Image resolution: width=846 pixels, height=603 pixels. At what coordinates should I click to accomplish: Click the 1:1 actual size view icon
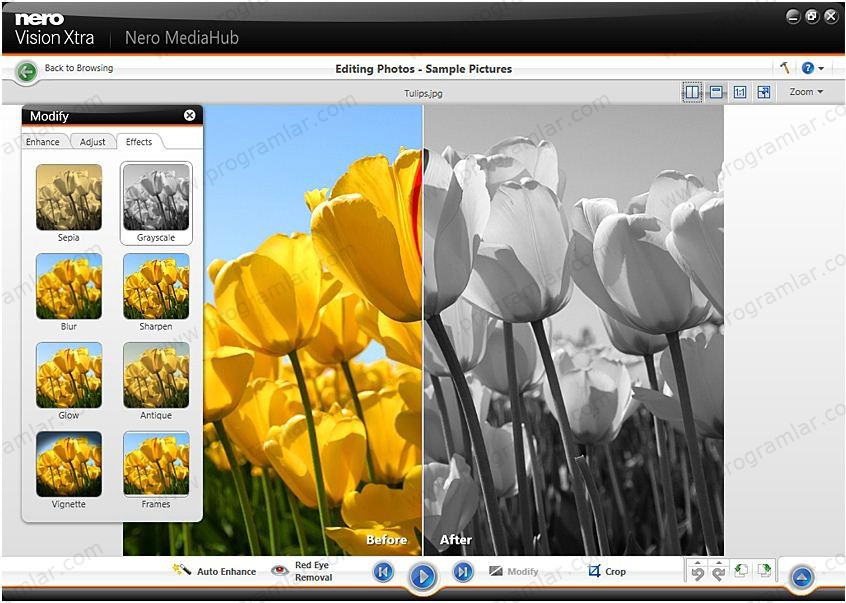740,92
